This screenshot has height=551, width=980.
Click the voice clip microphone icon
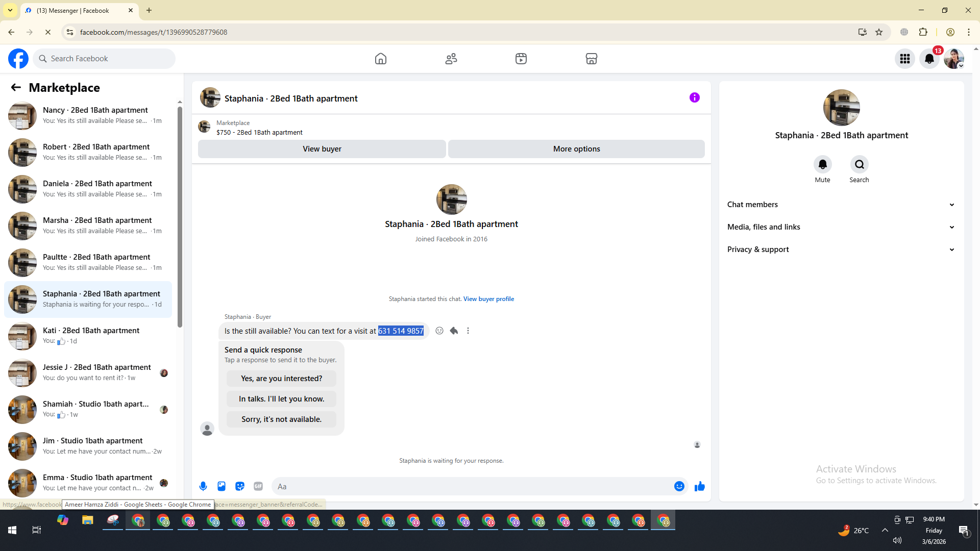point(203,486)
